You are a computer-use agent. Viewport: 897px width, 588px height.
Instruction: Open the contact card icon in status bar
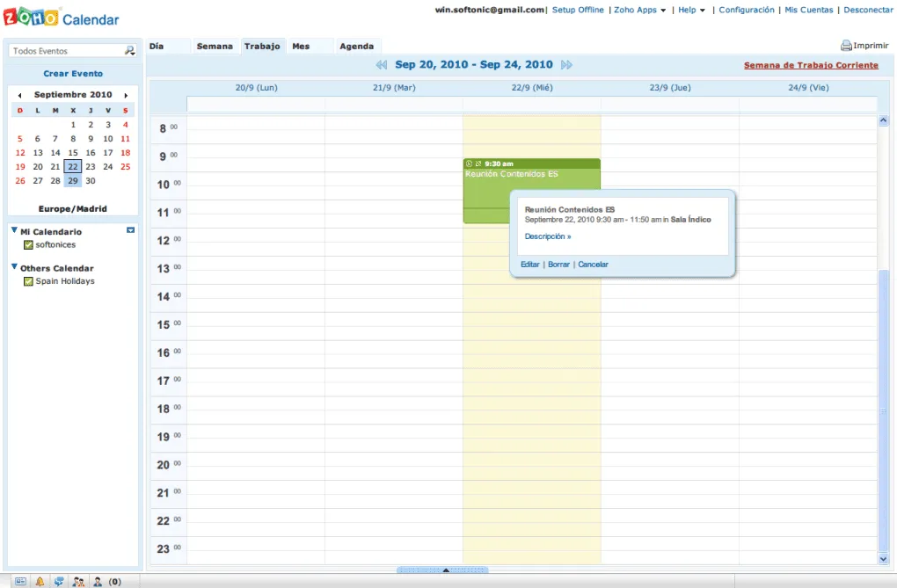[20, 581]
